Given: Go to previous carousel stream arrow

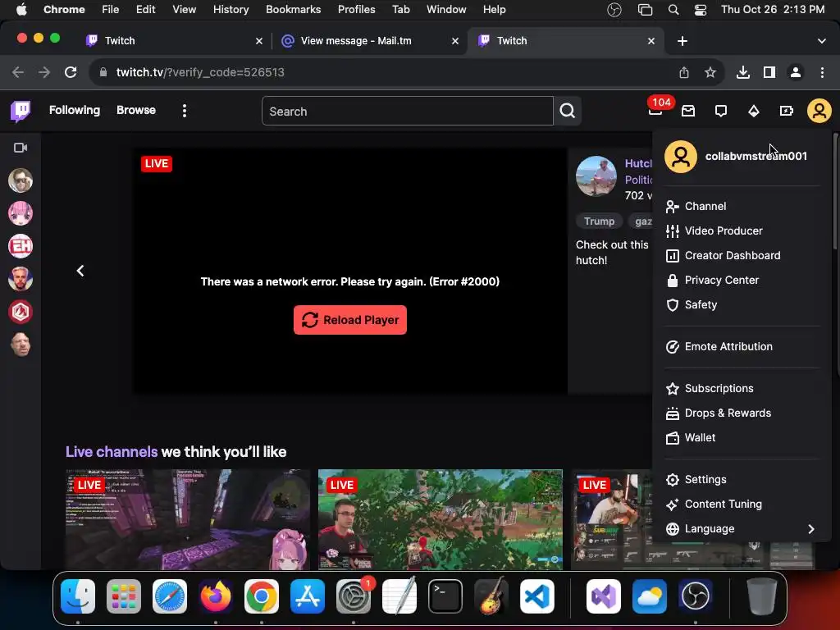Looking at the screenshot, I should [x=80, y=271].
